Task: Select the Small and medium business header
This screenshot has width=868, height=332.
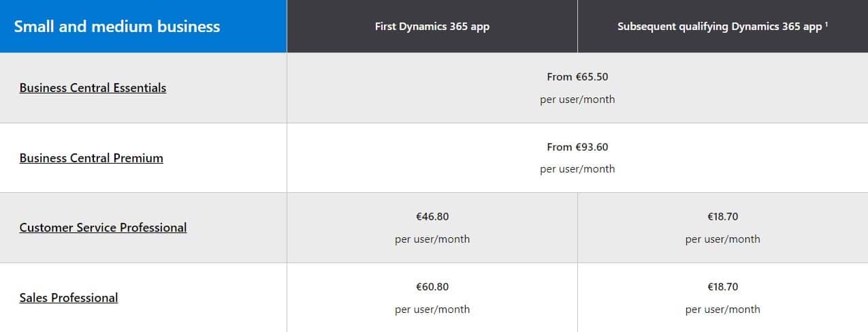Action: (117, 27)
